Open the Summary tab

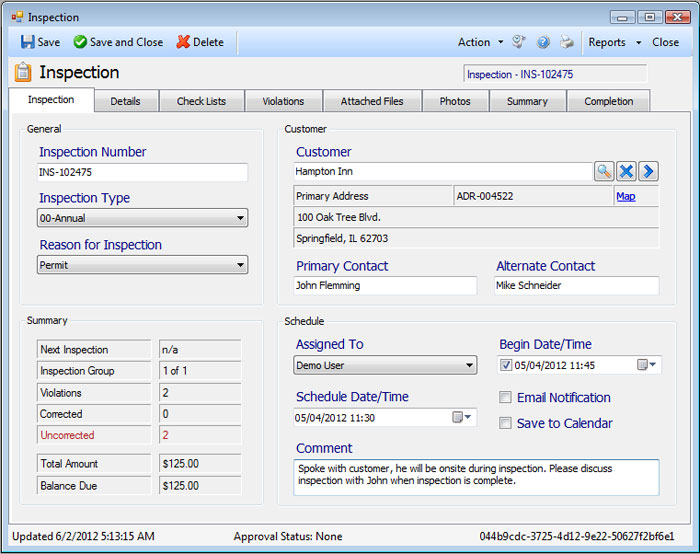click(527, 101)
